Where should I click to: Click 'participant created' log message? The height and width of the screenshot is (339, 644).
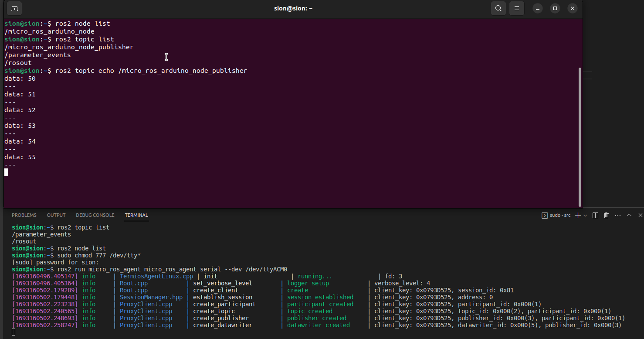pyautogui.click(x=320, y=304)
